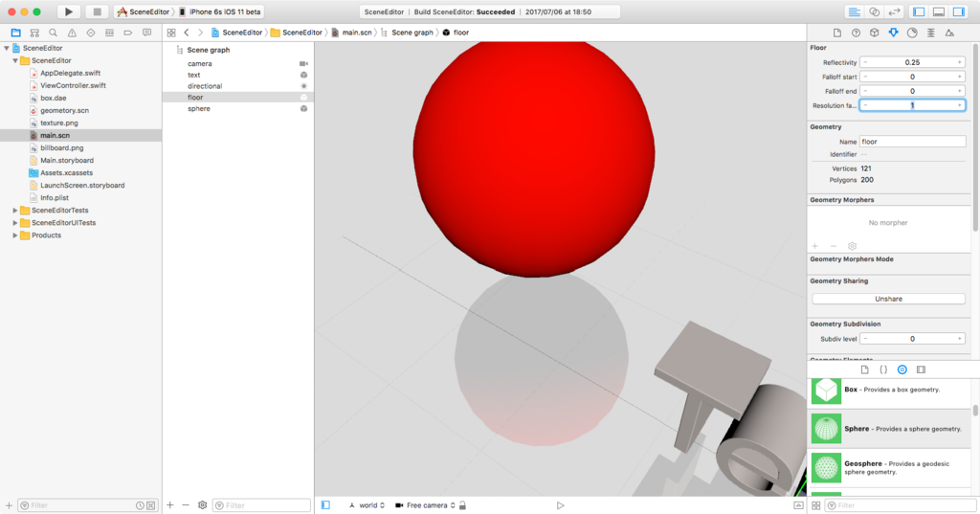Open the Materials inspector tab
Viewport: 980px width, 514px height.
point(912,33)
